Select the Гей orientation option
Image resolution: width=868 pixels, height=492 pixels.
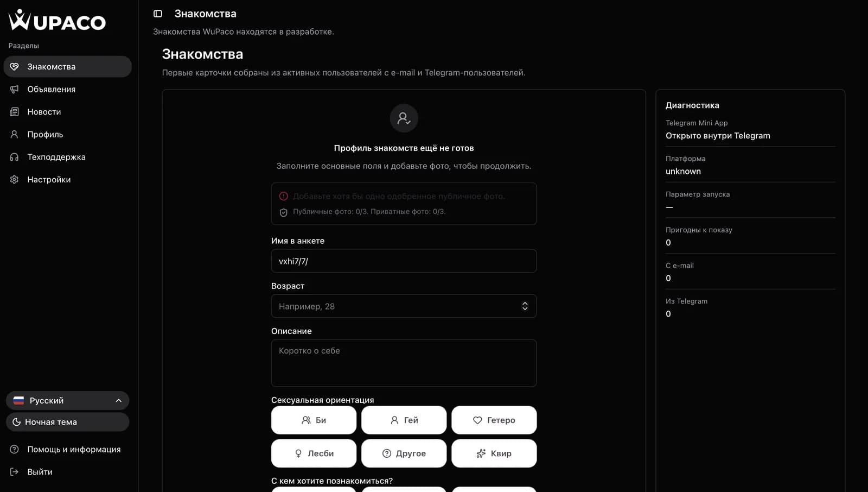pyautogui.click(x=404, y=420)
